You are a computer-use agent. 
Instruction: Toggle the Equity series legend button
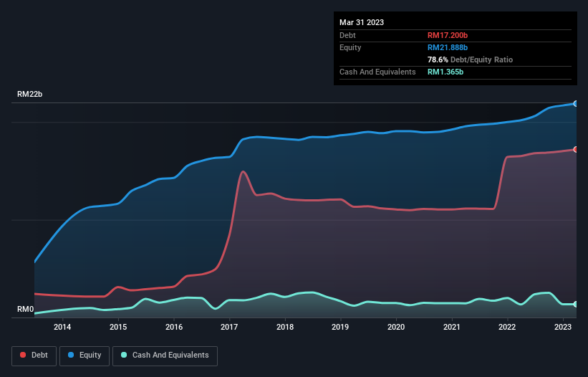click(x=85, y=355)
